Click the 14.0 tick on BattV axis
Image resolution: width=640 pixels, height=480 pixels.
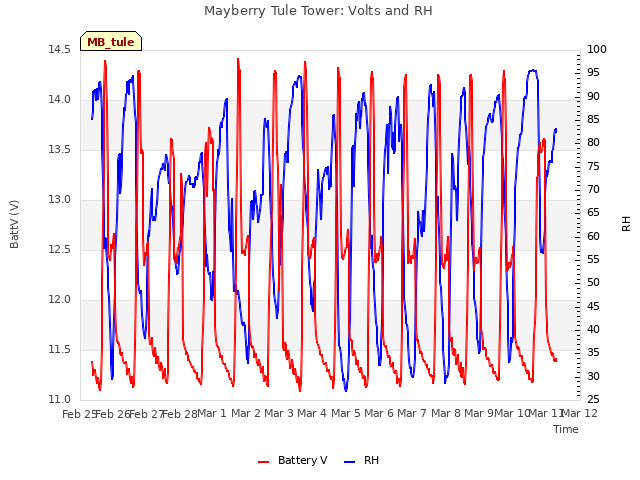59,100
